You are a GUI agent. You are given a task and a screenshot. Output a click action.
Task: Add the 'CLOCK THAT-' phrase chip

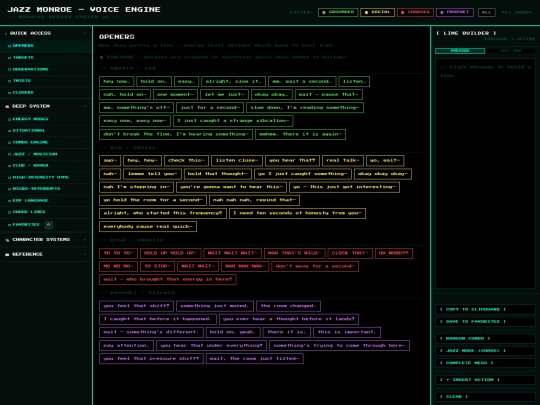point(350,253)
